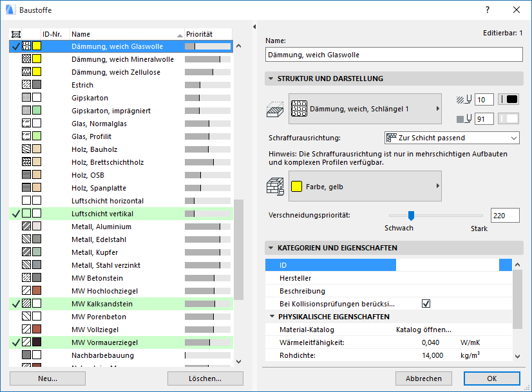The height and width of the screenshot is (392, 532).
Task: Click the hatch icon for Metall, Aluminium
Action: 26,226
